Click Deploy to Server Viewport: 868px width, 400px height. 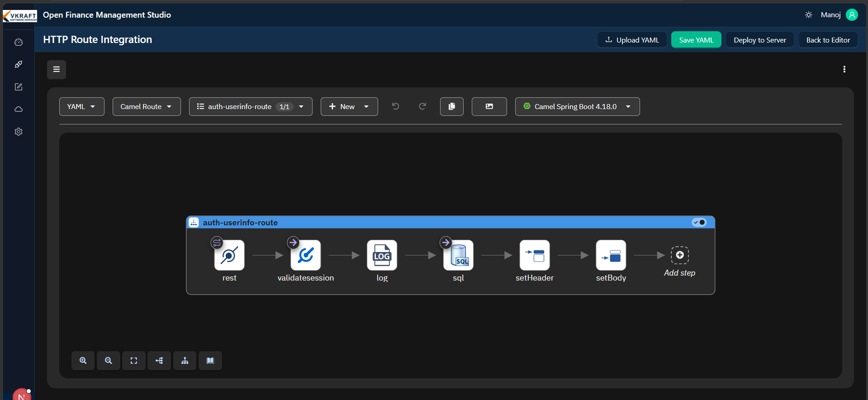point(760,40)
